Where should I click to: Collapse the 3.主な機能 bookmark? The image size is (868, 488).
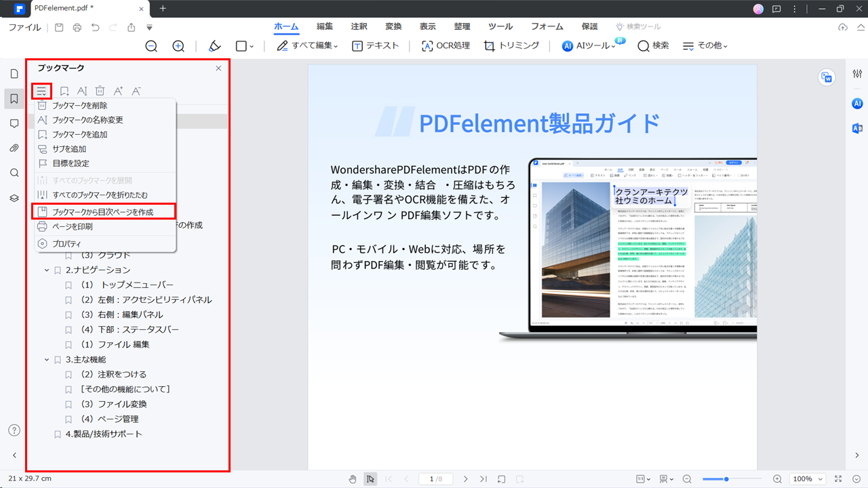point(47,359)
